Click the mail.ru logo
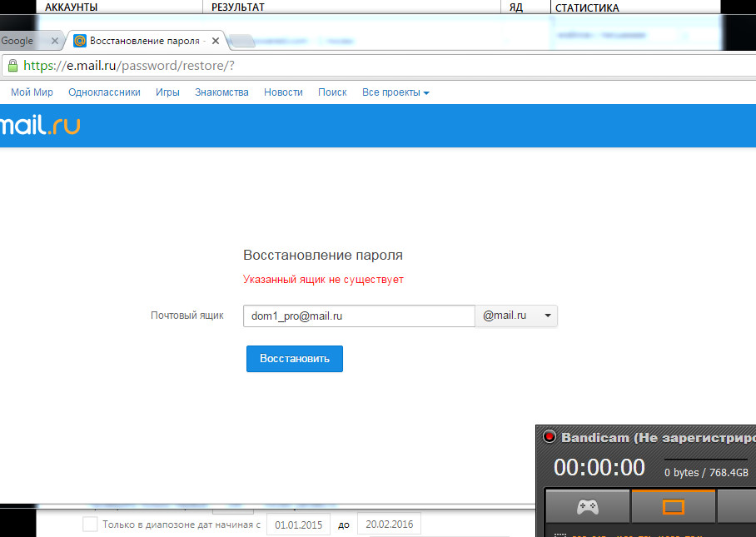Image resolution: width=756 pixels, height=537 pixels. click(40, 126)
